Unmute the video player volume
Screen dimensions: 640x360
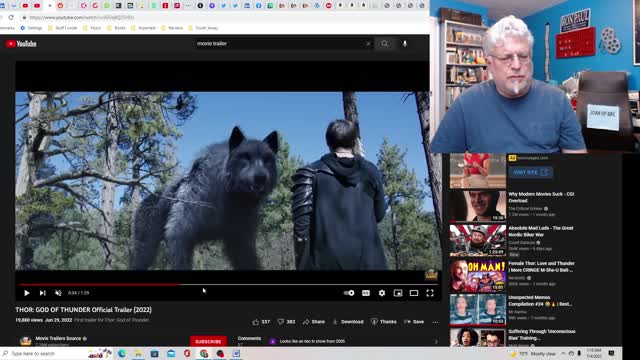point(58,293)
